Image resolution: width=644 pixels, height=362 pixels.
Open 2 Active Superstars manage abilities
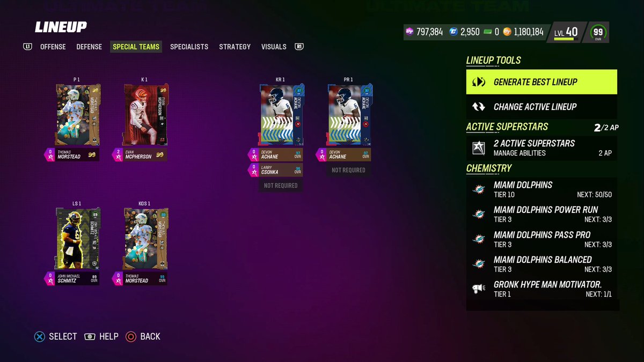541,148
